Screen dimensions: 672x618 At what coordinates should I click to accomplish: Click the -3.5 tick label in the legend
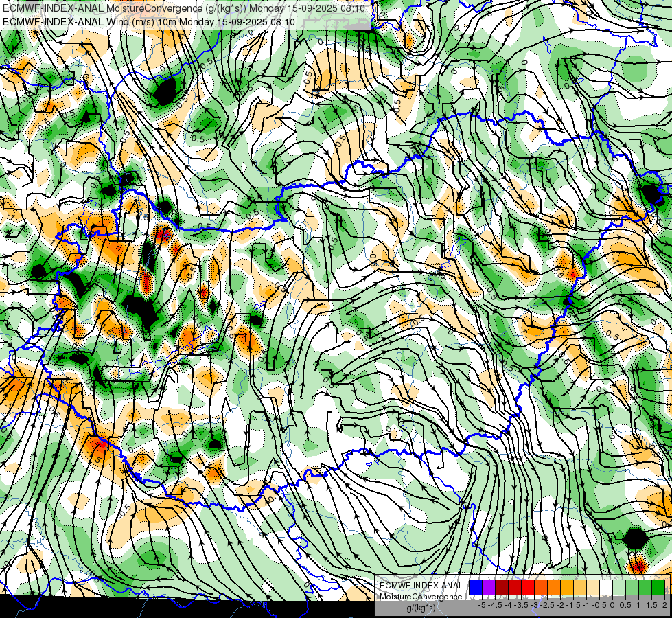[521, 605]
